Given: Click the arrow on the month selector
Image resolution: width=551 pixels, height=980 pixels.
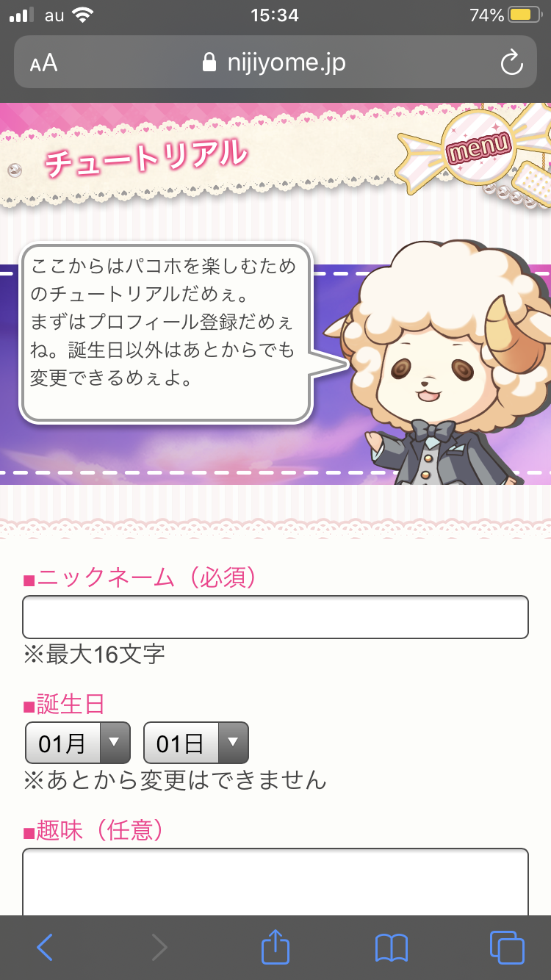Looking at the screenshot, I should click(115, 743).
